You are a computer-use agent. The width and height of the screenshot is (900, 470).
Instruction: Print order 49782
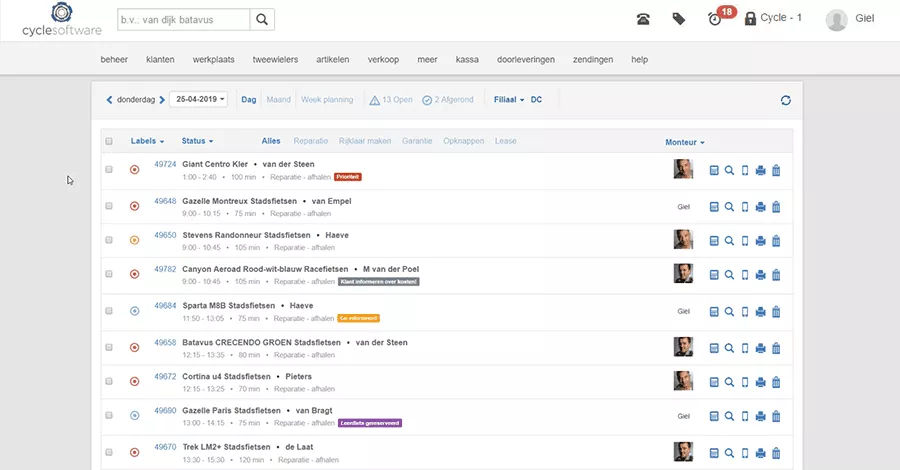[x=761, y=275]
